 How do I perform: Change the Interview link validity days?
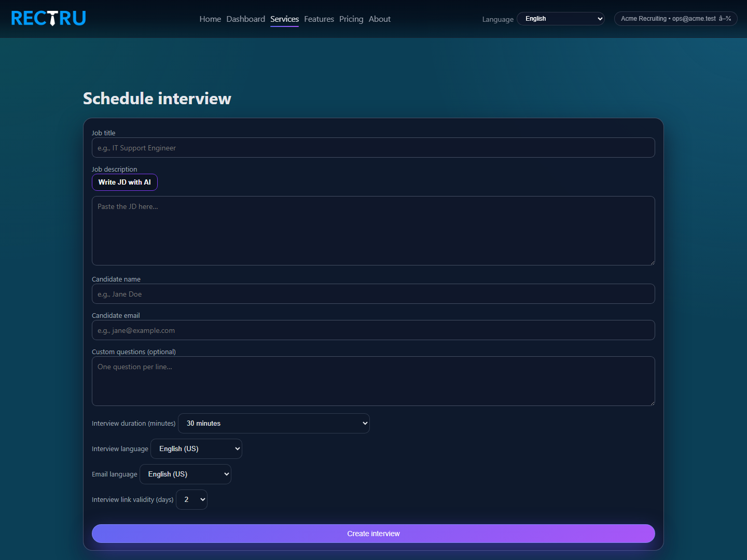click(191, 499)
